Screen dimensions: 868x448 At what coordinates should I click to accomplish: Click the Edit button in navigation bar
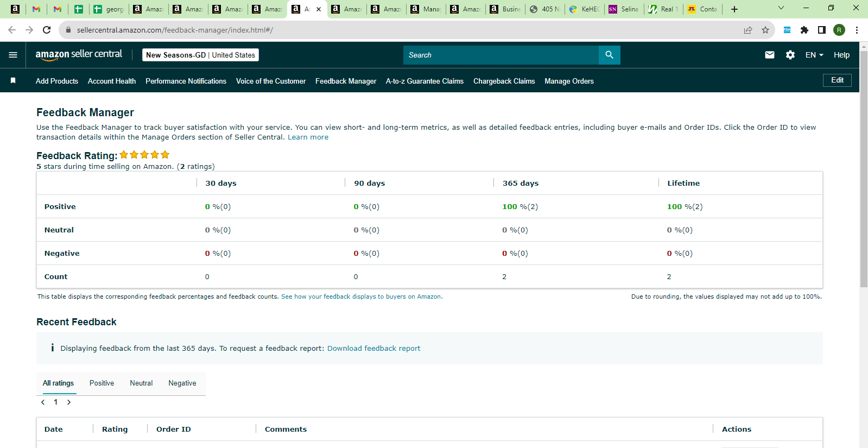pyautogui.click(x=837, y=80)
